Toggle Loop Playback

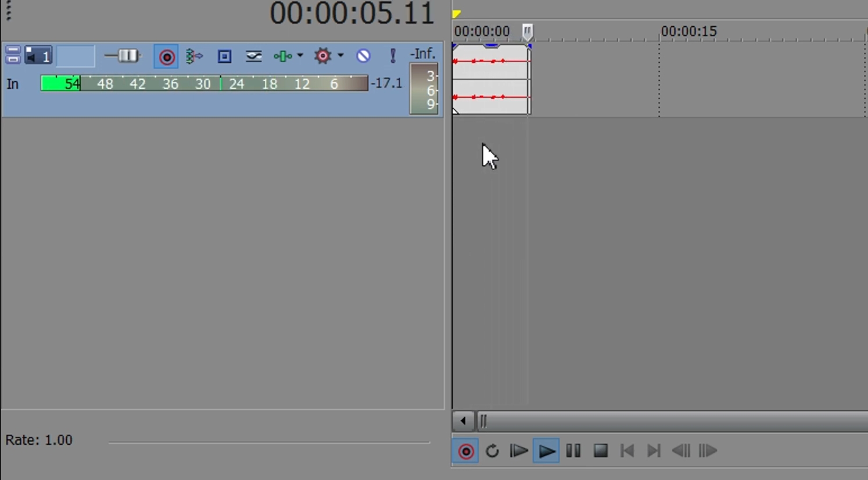(492, 451)
